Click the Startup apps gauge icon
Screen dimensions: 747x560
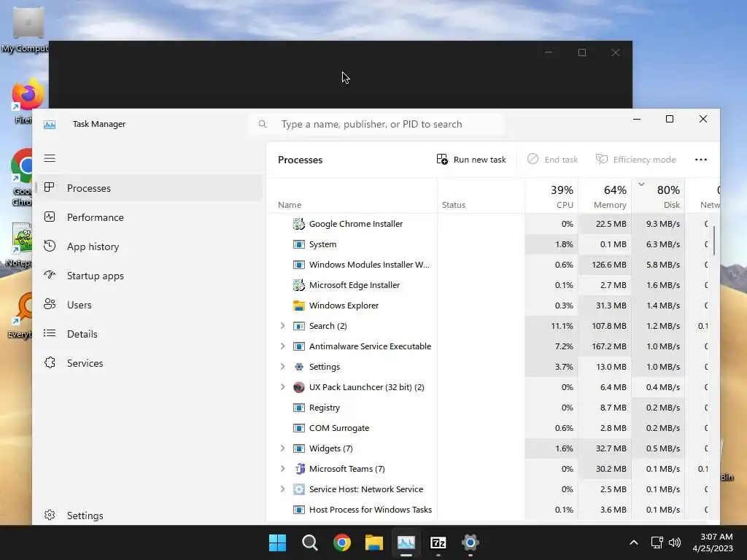(x=50, y=275)
